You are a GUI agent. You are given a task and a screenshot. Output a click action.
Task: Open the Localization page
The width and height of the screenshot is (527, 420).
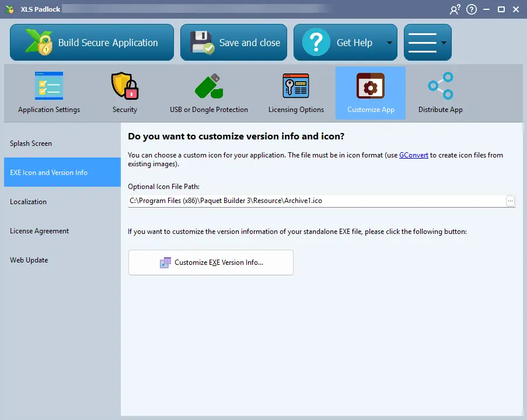pos(28,202)
